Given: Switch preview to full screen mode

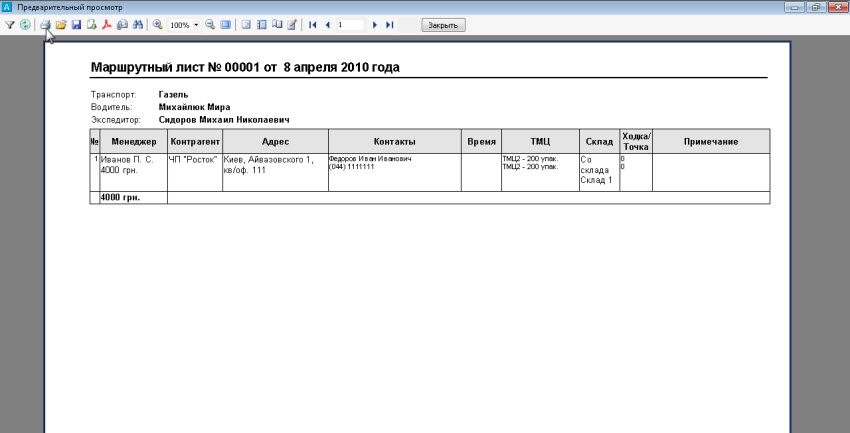Looking at the screenshot, I should pyautogui.click(x=226, y=24).
